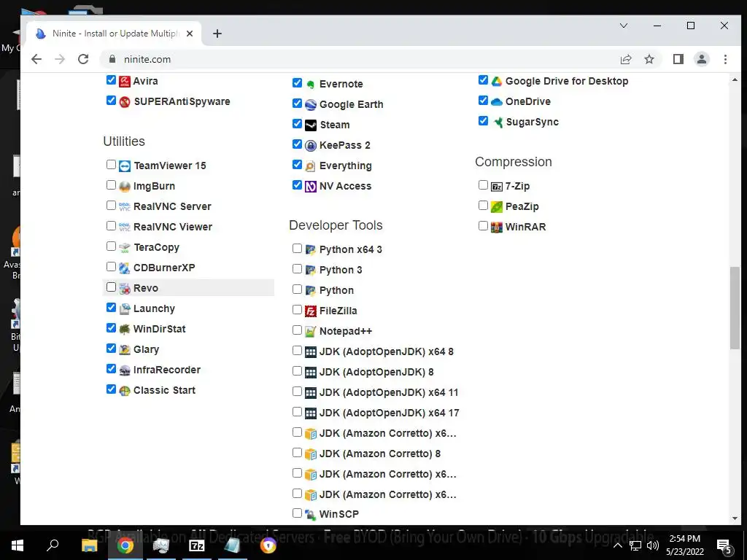Viewport: 747px width, 560px height.
Task: Click the page vertical scrollbar thumb
Action: coord(735,308)
